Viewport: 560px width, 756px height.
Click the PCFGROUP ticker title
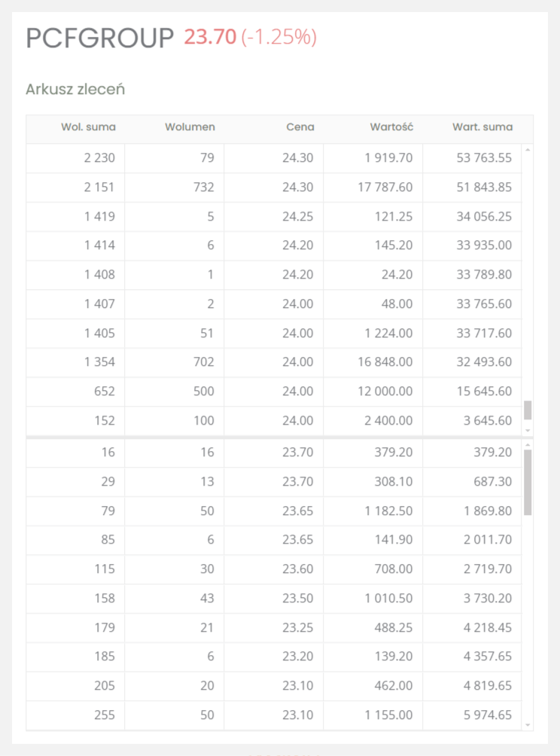[100, 38]
